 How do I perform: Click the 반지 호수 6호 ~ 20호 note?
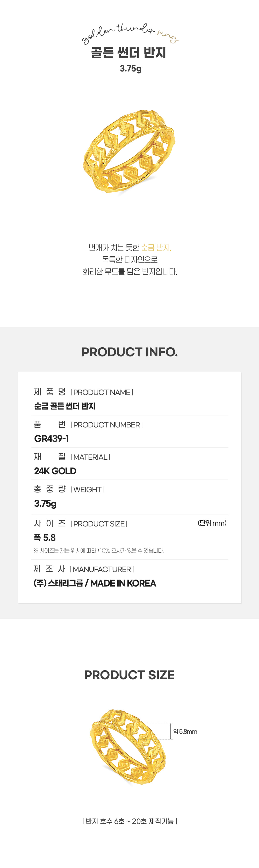tap(130, 821)
